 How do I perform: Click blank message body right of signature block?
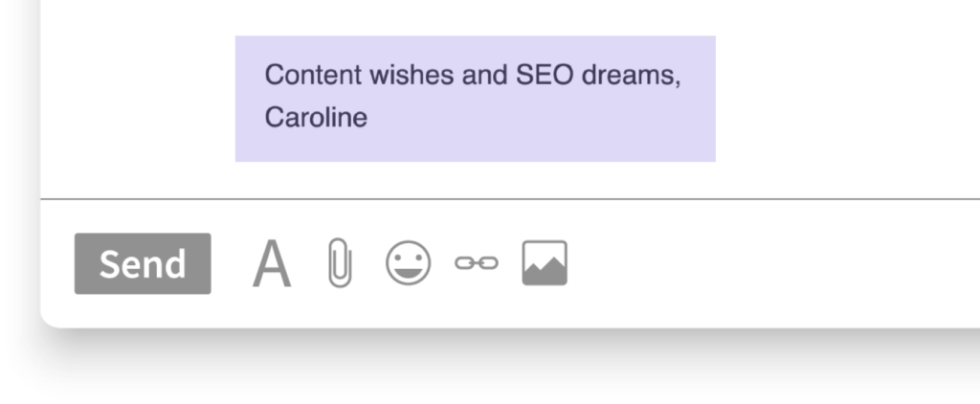tap(842, 96)
